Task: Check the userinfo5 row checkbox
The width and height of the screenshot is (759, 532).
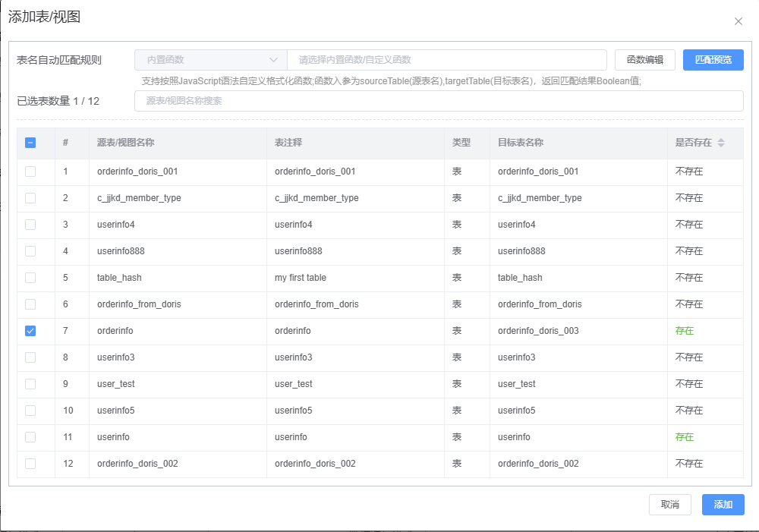Action: point(31,411)
